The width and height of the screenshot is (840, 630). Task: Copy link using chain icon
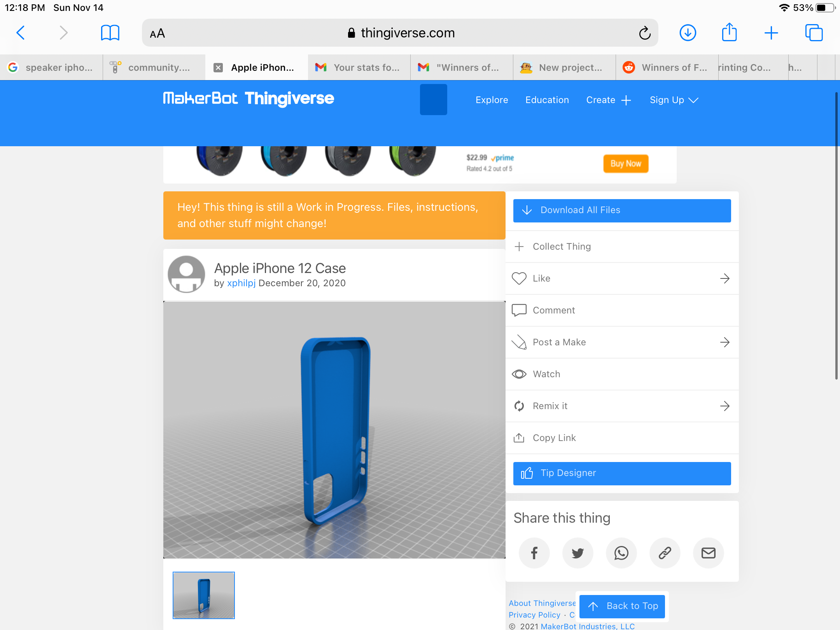pyautogui.click(x=665, y=553)
